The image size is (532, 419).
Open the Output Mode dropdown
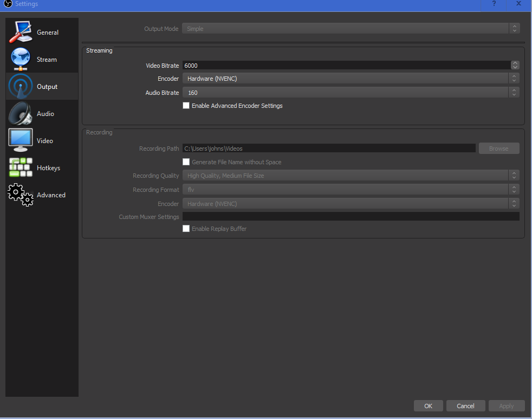(351, 29)
